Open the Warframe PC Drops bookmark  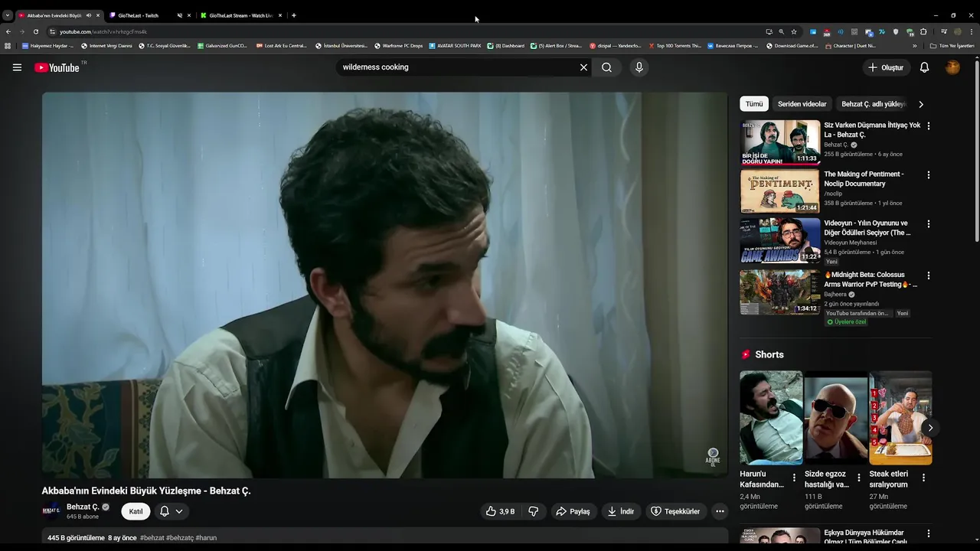point(398,46)
